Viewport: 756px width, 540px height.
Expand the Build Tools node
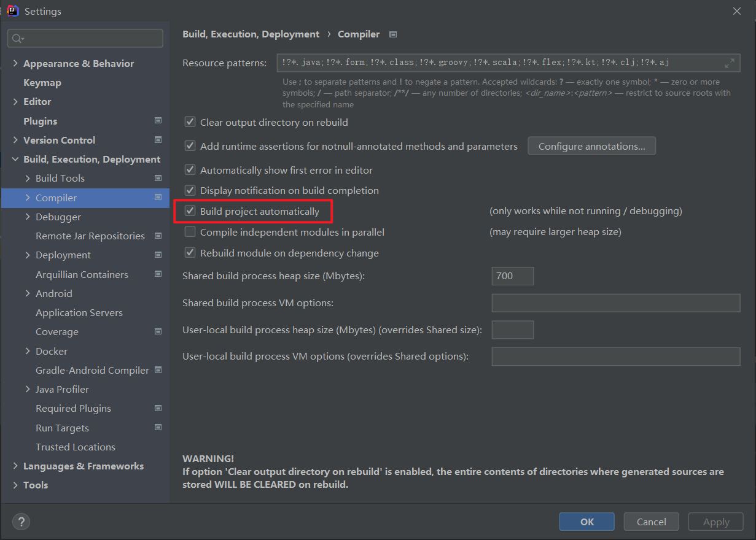28,178
